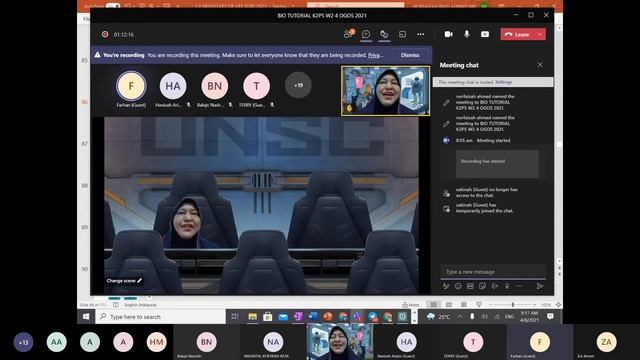The width and height of the screenshot is (640, 360).
Task: Open the Mail app from taskbar
Action: click(x=282, y=316)
